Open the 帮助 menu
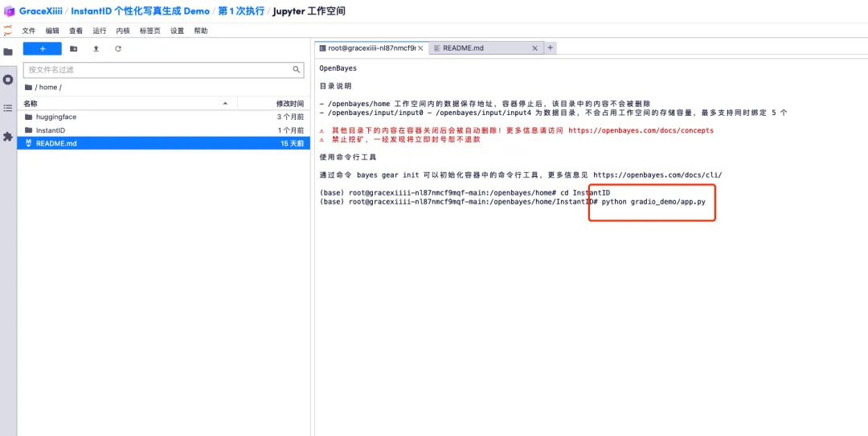The image size is (868, 436). [201, 31]
